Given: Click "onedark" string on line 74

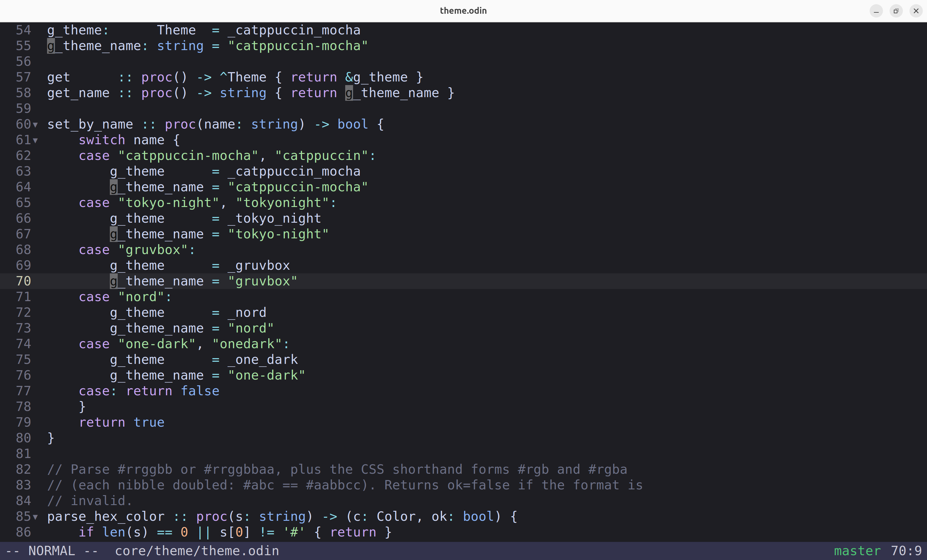Looking at the screenshot, I should tap(247, 344).
